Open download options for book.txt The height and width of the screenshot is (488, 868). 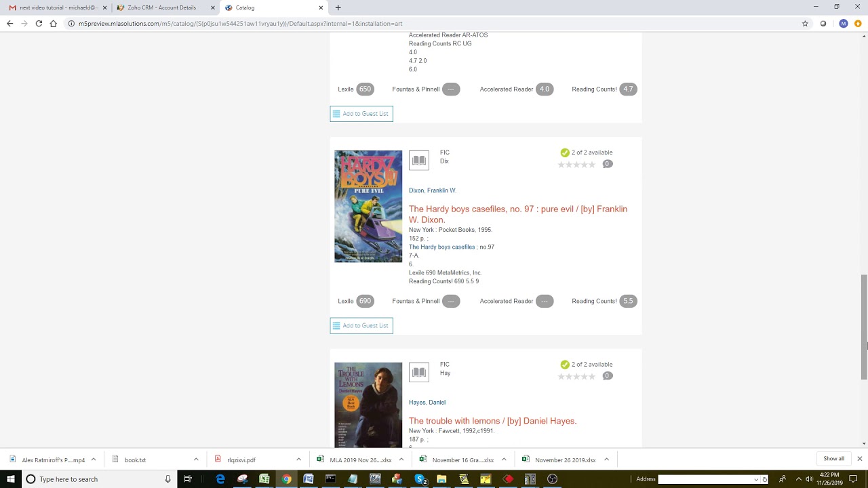(x=196, y=460)
